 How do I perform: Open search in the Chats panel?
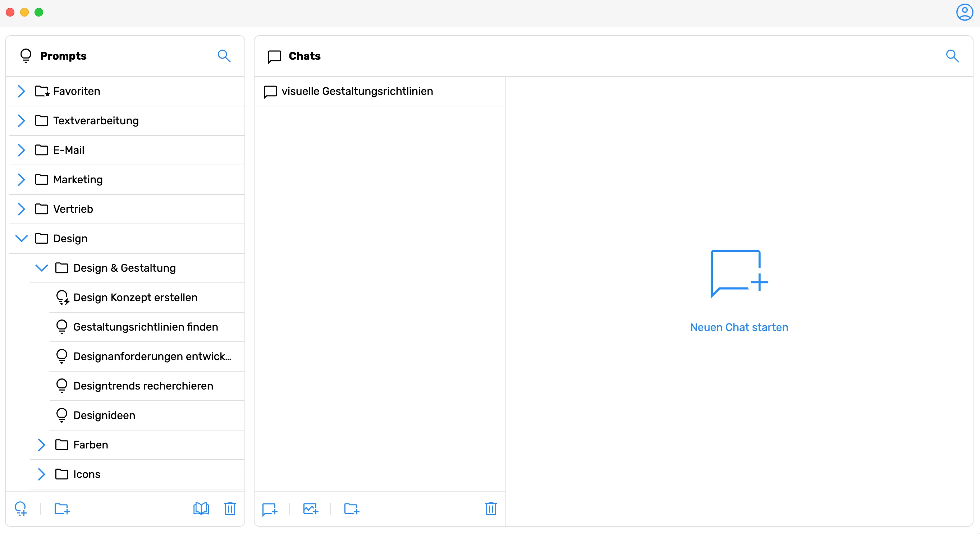[x=952, y=56]
